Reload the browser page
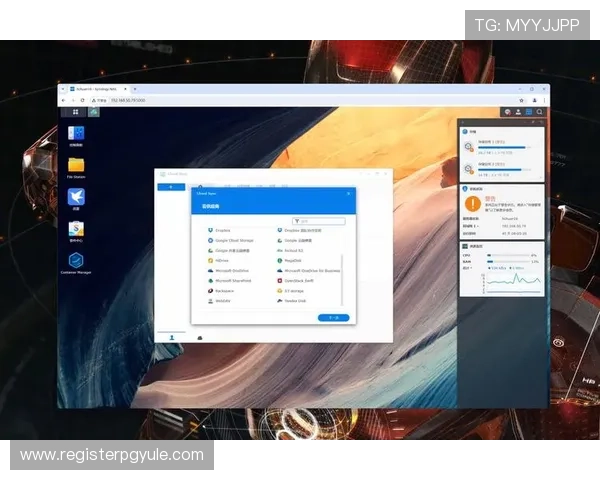Image resolution: width=600 pixels, height=480 pixels. (82, 100)
